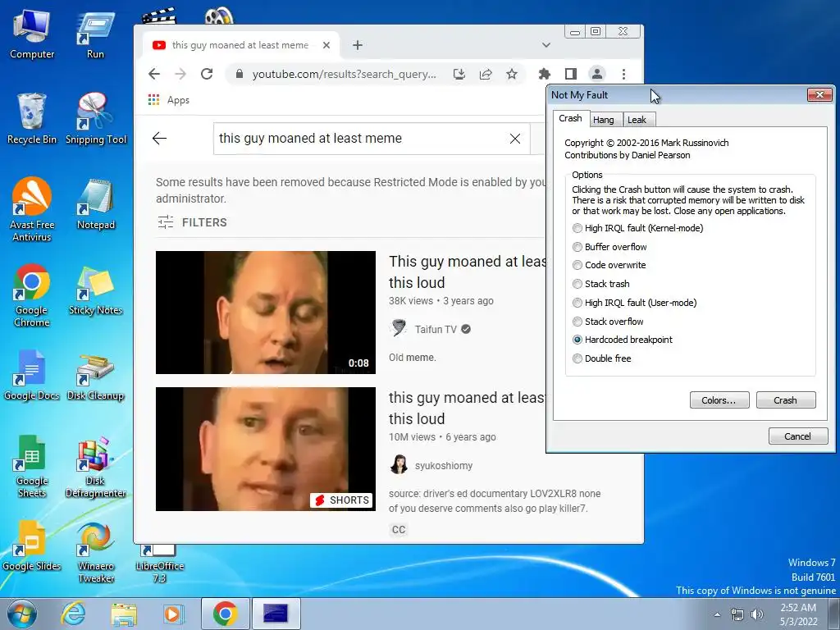The height and width of the screenshot is (630, 840).
Task: Switch to the Leak tab
Action: [637, 120]
